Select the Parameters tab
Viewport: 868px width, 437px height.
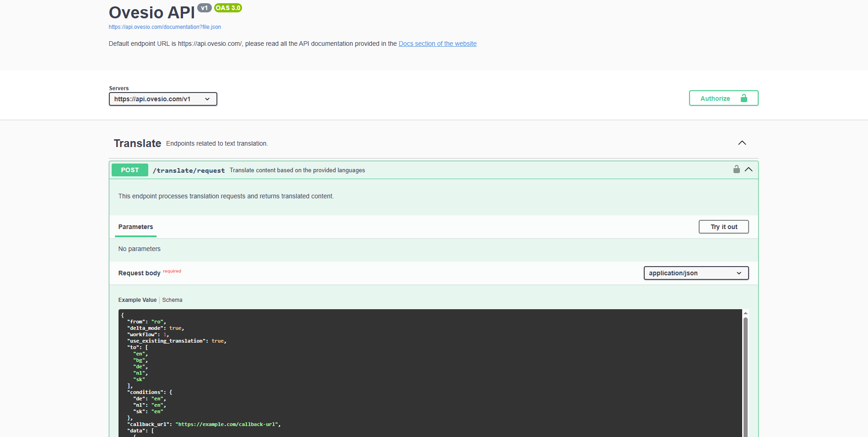click(x=135, y=227)
